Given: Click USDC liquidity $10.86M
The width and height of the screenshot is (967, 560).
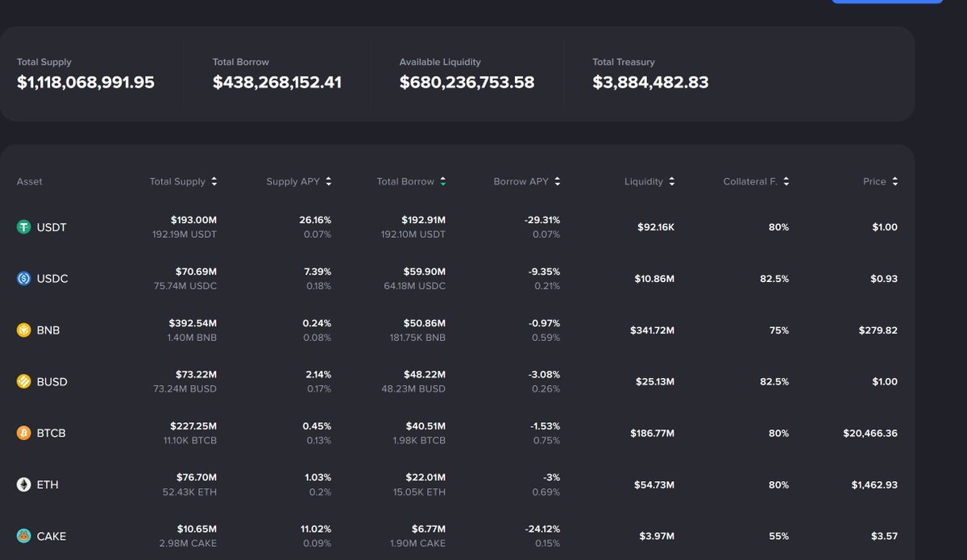Looking at the screenshot, I should (x=654, y=279).
